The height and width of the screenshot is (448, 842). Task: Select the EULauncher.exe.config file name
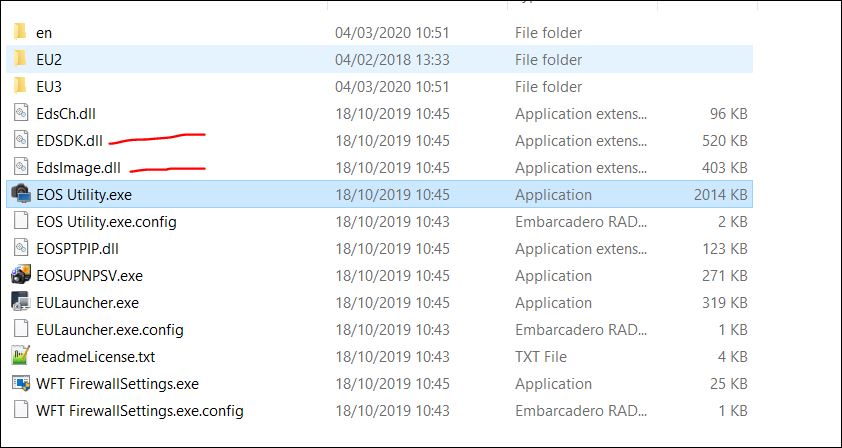click(x=110, y=329)
